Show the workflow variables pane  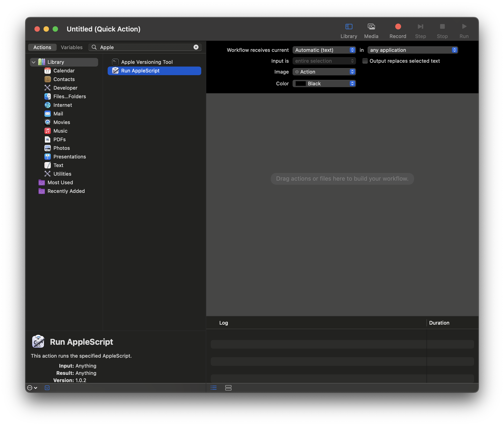228,388
